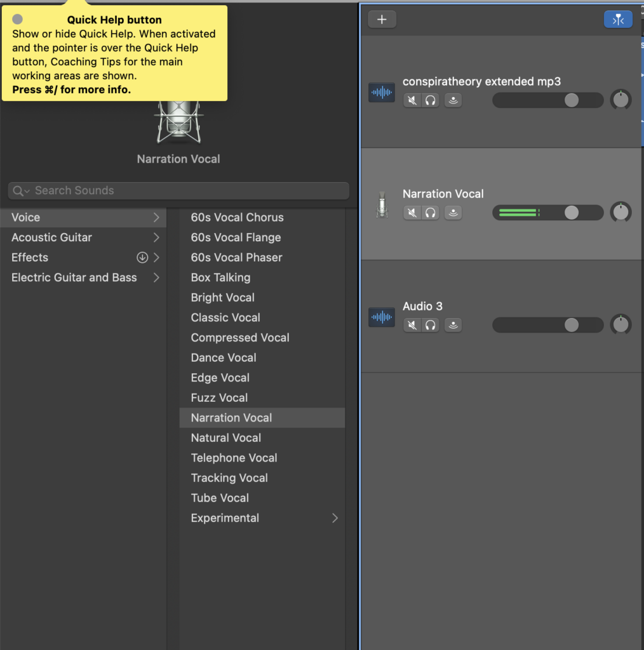Choose the 60s Vocal Phaser patch
The image size is (644, 650).
[262, 258]
